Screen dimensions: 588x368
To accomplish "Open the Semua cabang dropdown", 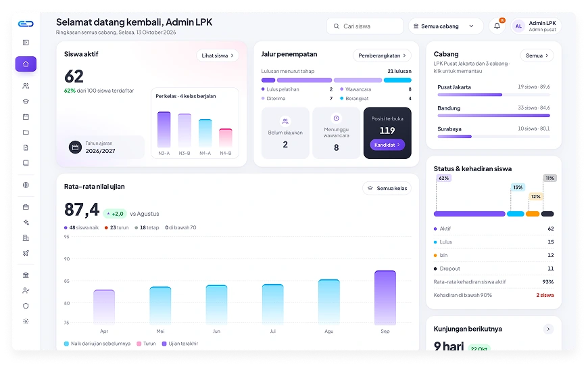I will point(445,26).
